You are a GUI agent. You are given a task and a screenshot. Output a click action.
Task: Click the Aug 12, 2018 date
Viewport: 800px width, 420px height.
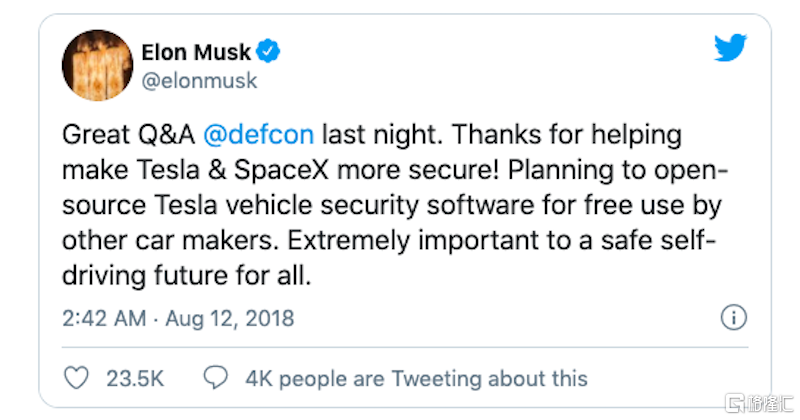coord(229,319)
